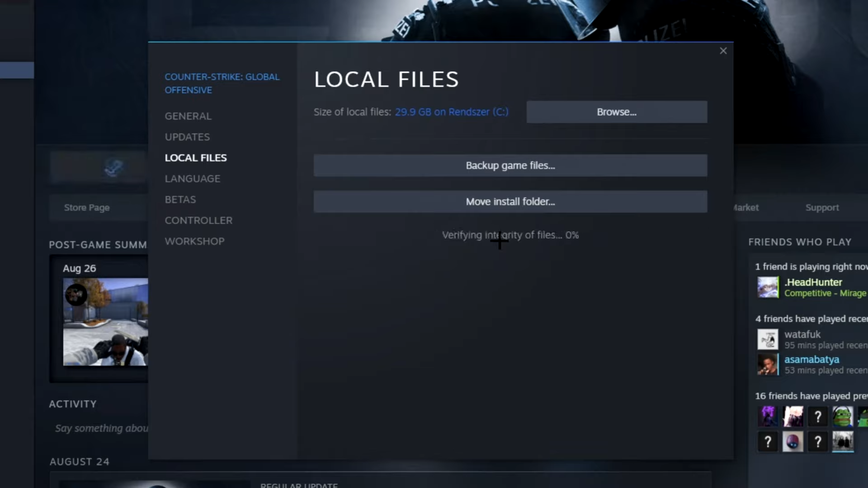The height and width of the screenshot is (488, 868).
Task: Open the Support link in library
Action: click(822, 207)
